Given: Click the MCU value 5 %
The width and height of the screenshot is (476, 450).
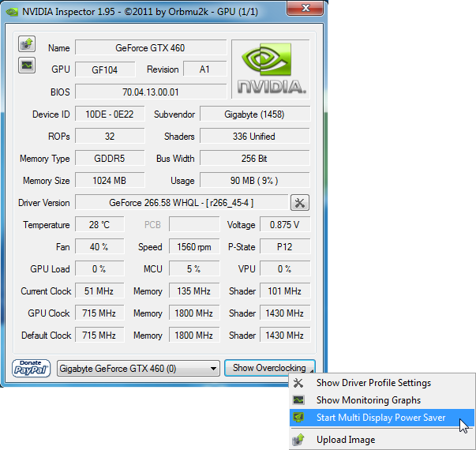Looking at the screenshot, I should click(194, 269).
